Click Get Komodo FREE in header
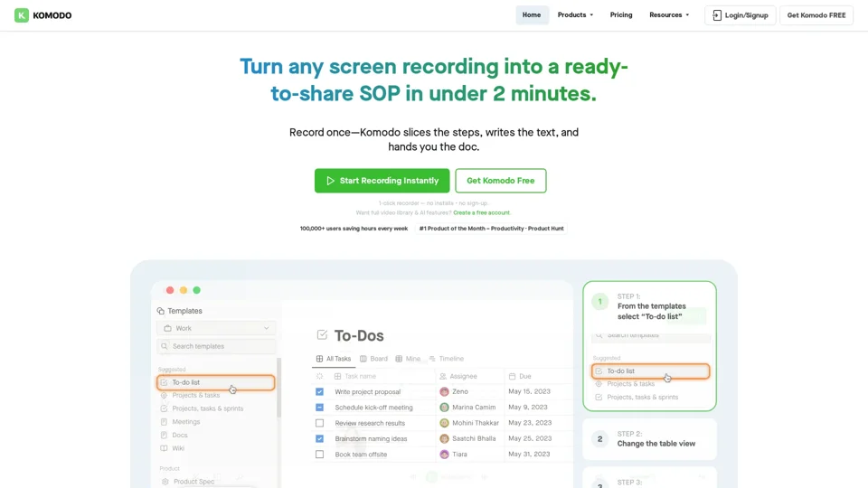 pyautogui.click(x=816, y=15)
